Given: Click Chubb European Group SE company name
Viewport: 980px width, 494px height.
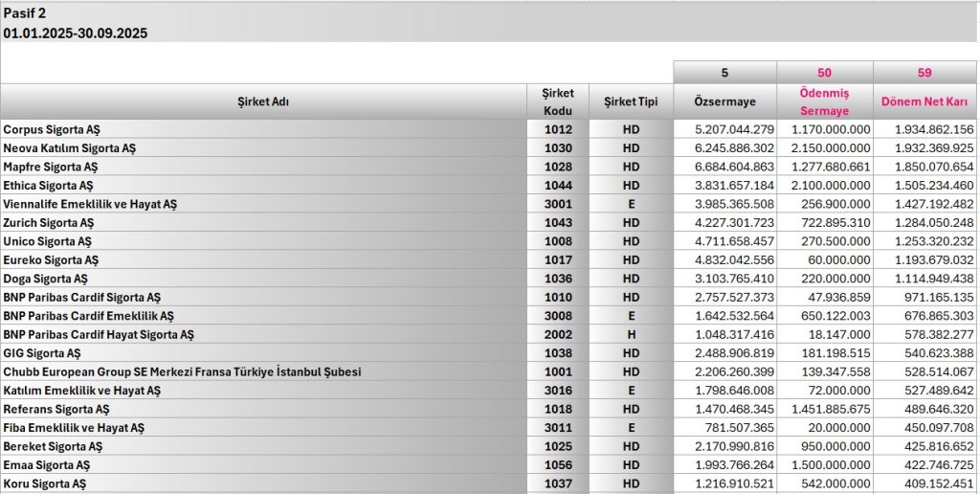Looking at the screenshot, I should coord(182,372).
